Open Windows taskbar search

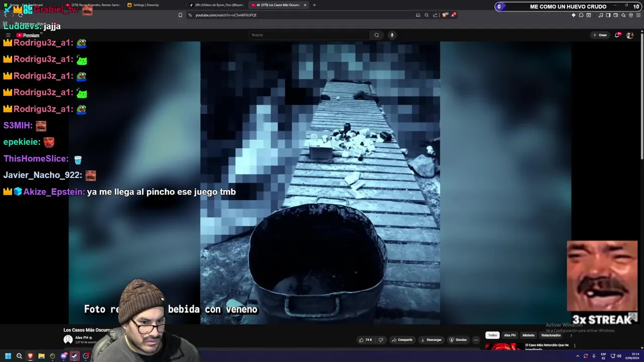[x=19, y=356]
